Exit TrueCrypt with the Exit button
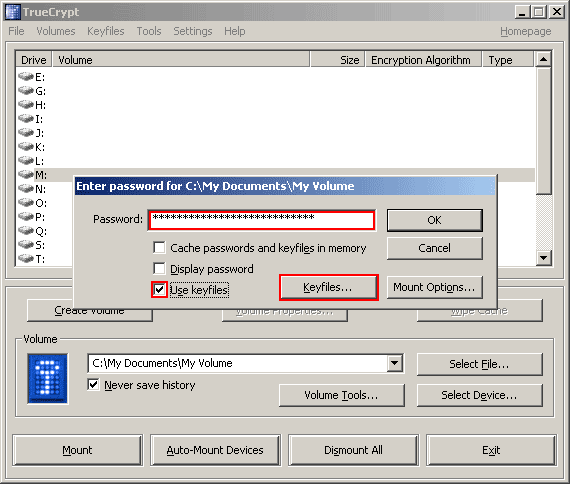Viewport: 570px width, 484px height. [491, 450]
